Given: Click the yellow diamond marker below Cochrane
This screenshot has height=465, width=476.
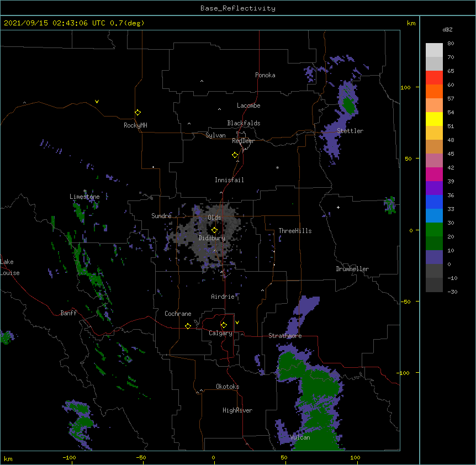Looking at the screenshot, I should 188,326.
